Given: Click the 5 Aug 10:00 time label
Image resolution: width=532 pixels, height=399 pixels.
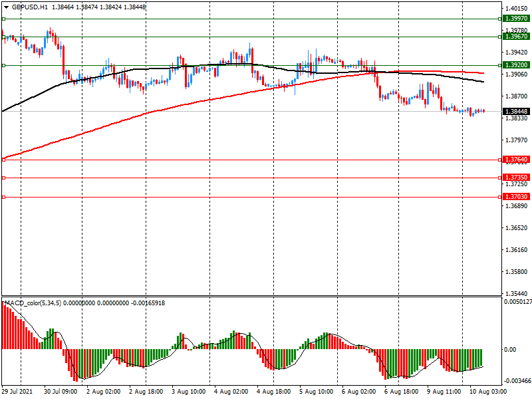Looking at the screenshot, I should point(317,392).
